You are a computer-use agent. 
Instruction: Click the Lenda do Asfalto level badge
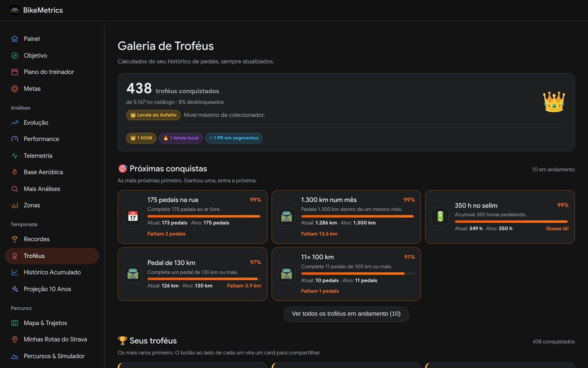[153, 115]
